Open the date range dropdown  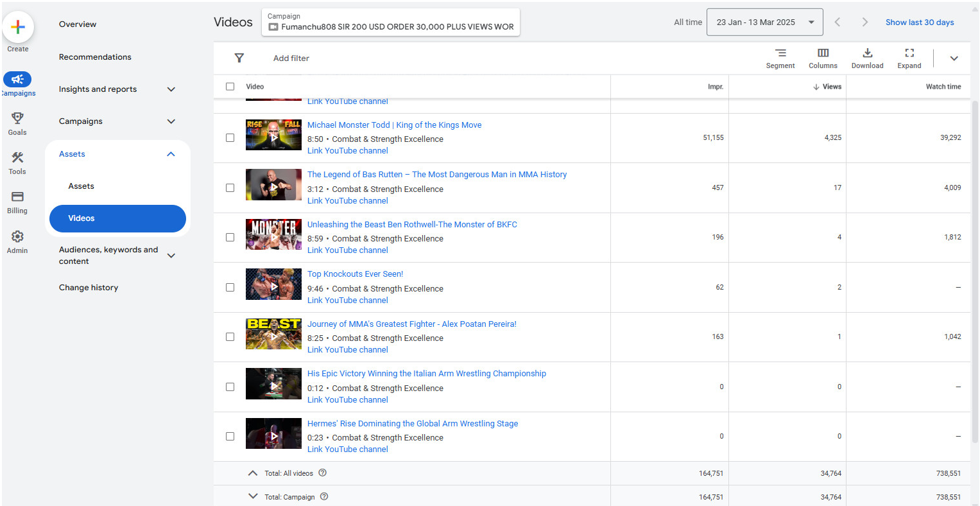[x=764, y=22]
